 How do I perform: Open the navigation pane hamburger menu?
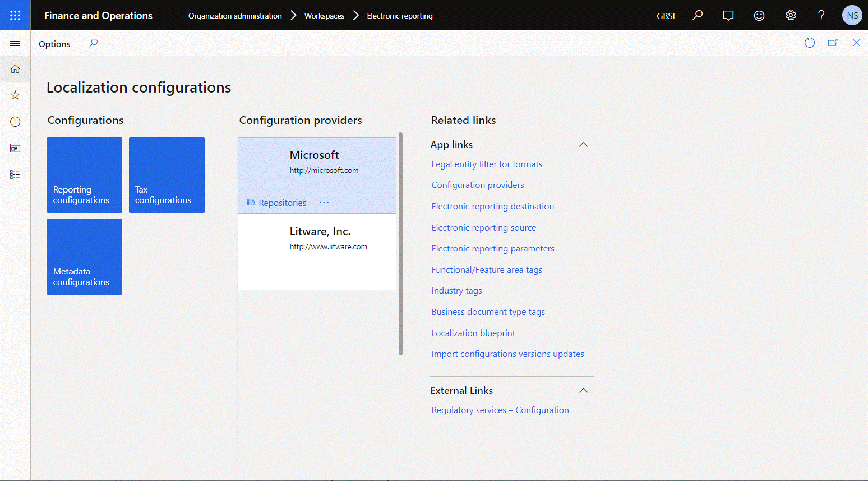(15, 43)
